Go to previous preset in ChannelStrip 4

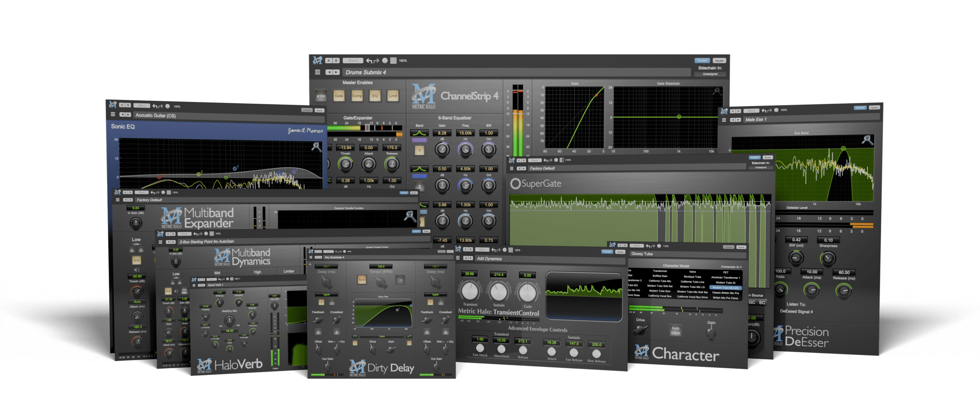tap(329, 72)
